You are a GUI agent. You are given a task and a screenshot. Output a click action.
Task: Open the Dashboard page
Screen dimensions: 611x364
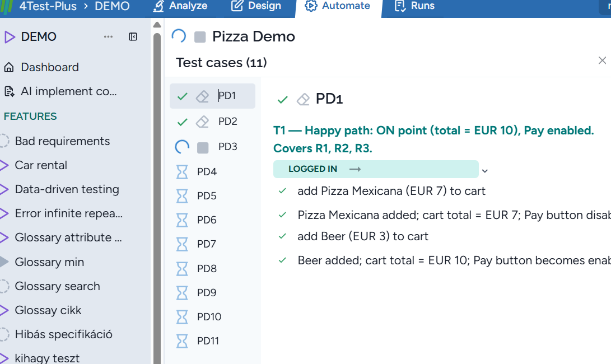49,67
